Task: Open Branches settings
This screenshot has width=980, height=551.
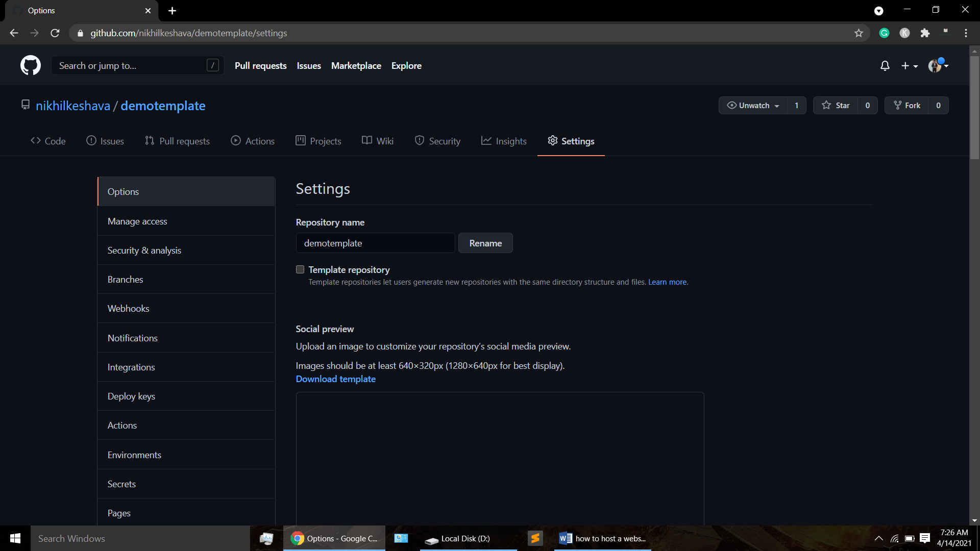Action: point(186,280)
